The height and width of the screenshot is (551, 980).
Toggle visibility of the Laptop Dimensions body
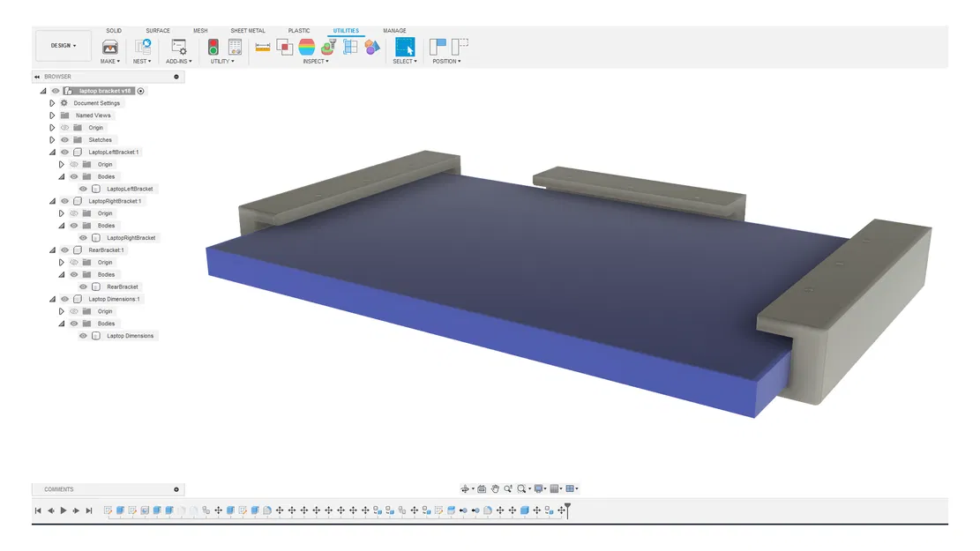pyautogui.click(x=83, y=336)
